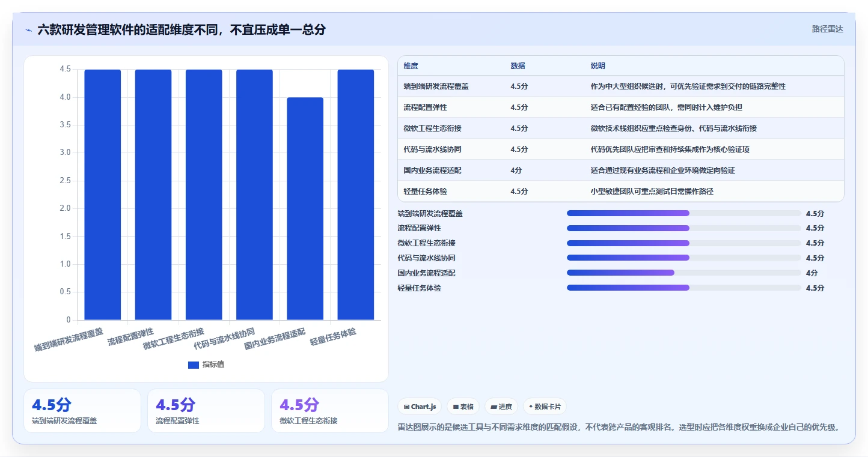
Task: Click the 4分 value in the table's 国内业务流程适配 row
Action: [516, 171]
